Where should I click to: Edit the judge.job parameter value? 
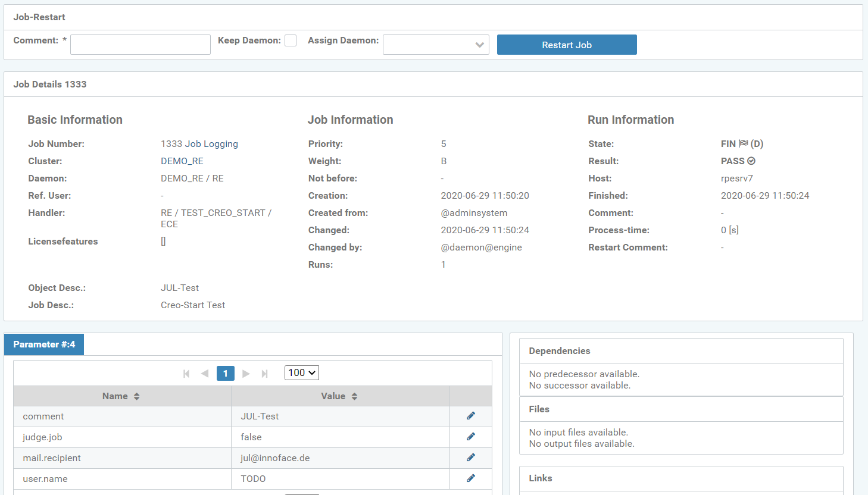471,437
